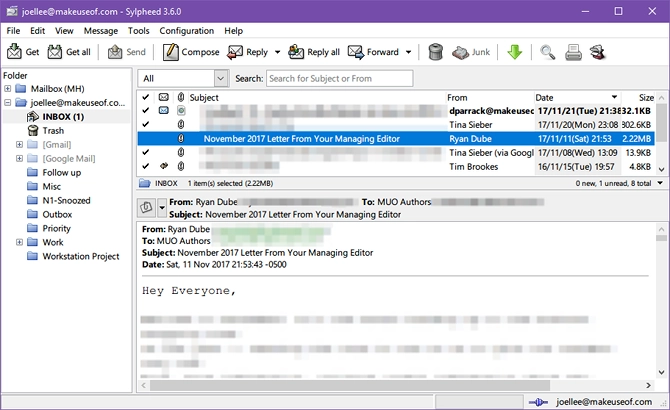Toggle check mark on Tim Brookes row

146,166
